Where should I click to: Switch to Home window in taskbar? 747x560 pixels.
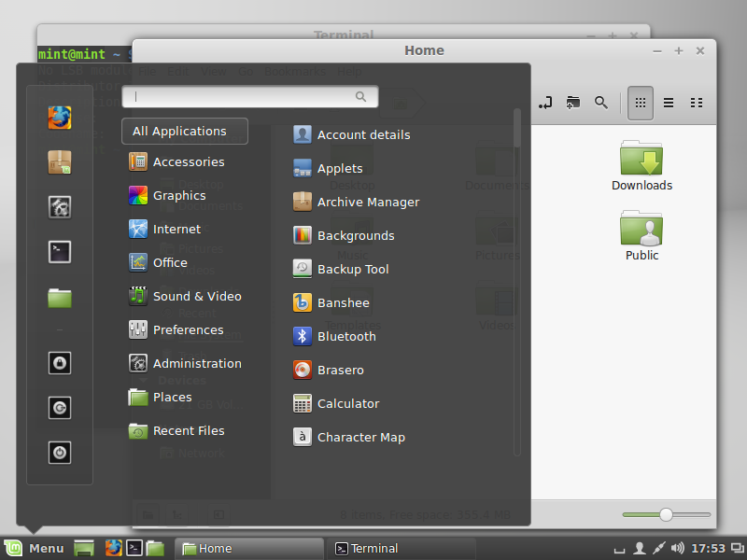coord(249,549)
